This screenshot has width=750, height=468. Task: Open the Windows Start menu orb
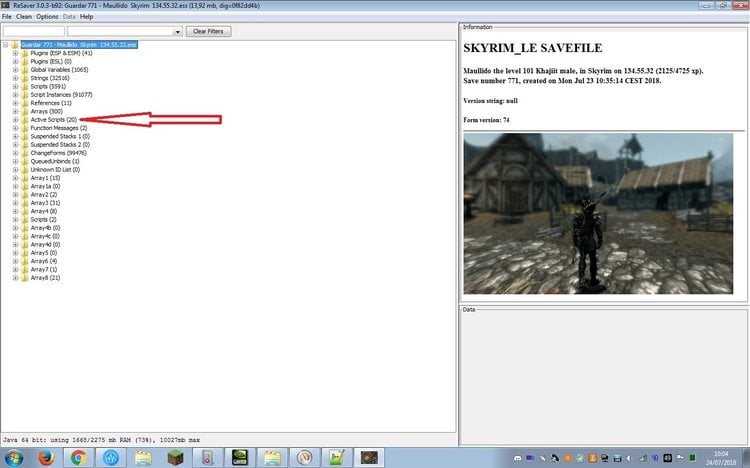[x=13, y=458]
